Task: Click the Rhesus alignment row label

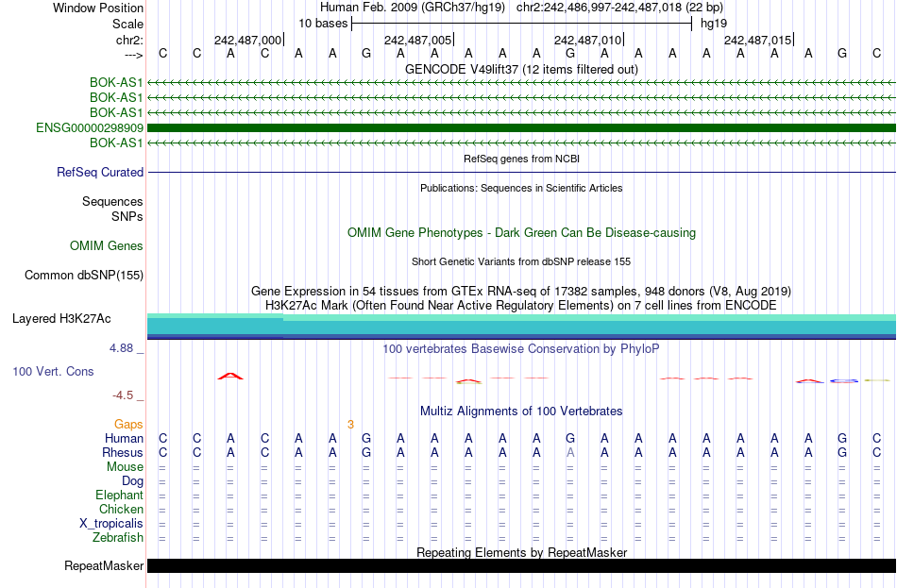Action: [x=123, y=453]
